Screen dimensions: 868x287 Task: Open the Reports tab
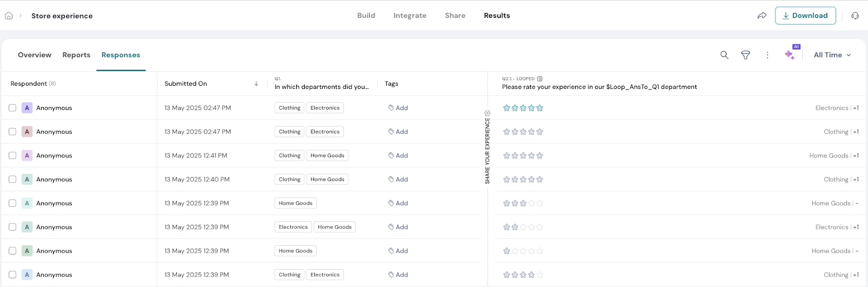pos(76,55)
